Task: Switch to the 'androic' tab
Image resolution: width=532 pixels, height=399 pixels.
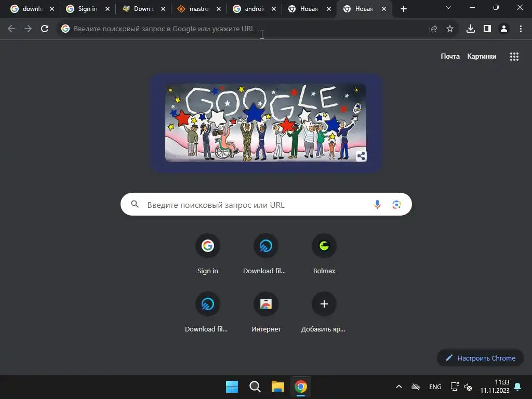Action: [250, 9]
